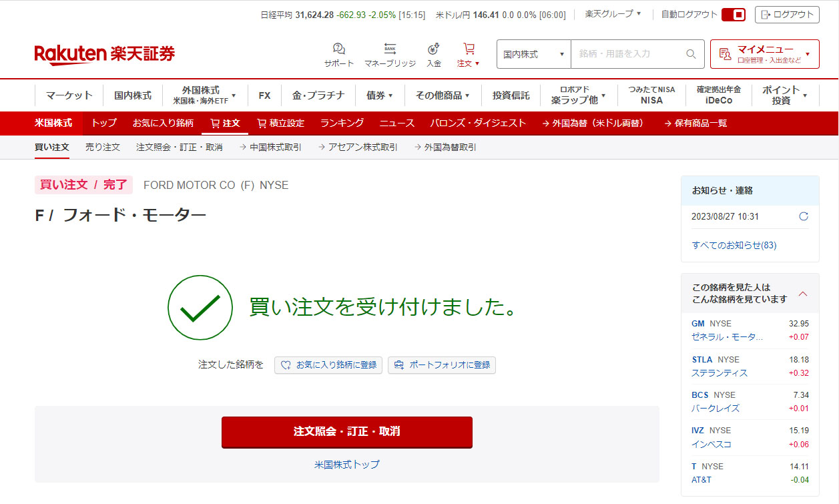Open the order (注文) cart icon in the header
Screen dimensions: 839x504
tap(469, 49)
